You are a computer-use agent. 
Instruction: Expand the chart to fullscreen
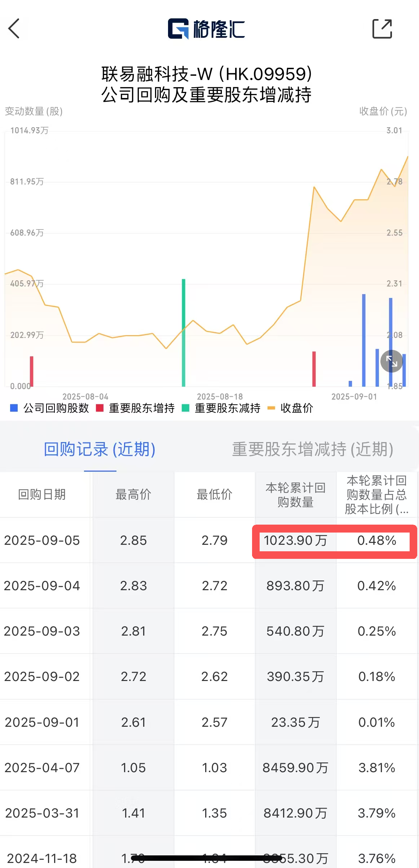tap(391, 361)
